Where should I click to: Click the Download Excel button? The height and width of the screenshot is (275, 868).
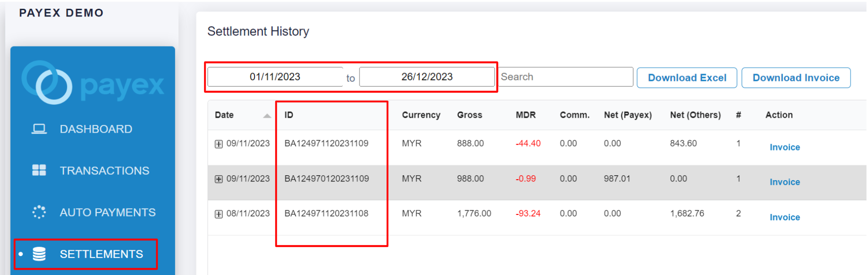point(687,78)
